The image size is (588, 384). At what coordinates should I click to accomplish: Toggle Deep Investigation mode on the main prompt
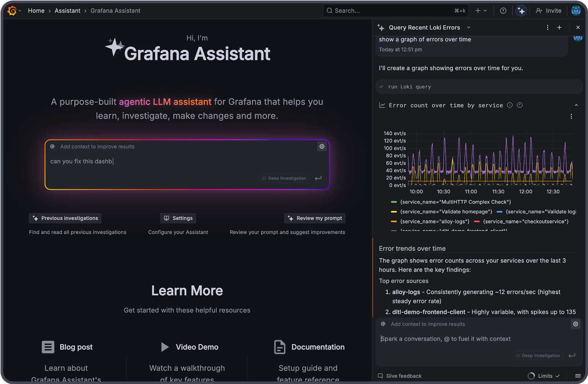coord(284,178)
